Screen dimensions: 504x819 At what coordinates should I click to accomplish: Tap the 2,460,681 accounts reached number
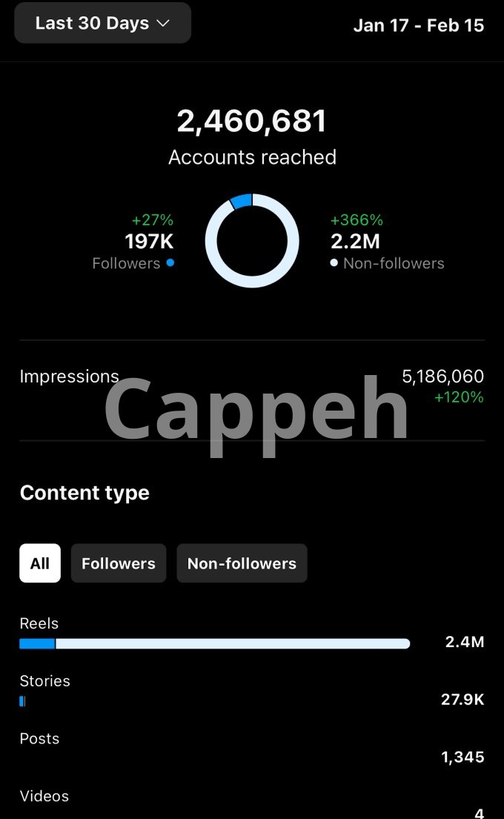click(x=251, y=122)
